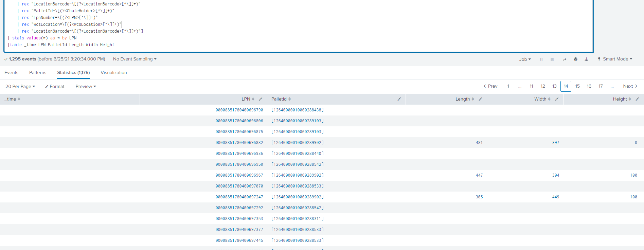This screenshot has width=644, height=250.
Task: Switch to the Events tab
Action: (x=11, y=73)
